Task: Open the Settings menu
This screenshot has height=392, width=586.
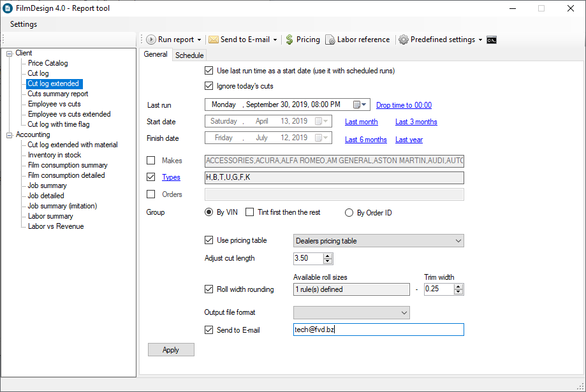Action: pos(24,24)
